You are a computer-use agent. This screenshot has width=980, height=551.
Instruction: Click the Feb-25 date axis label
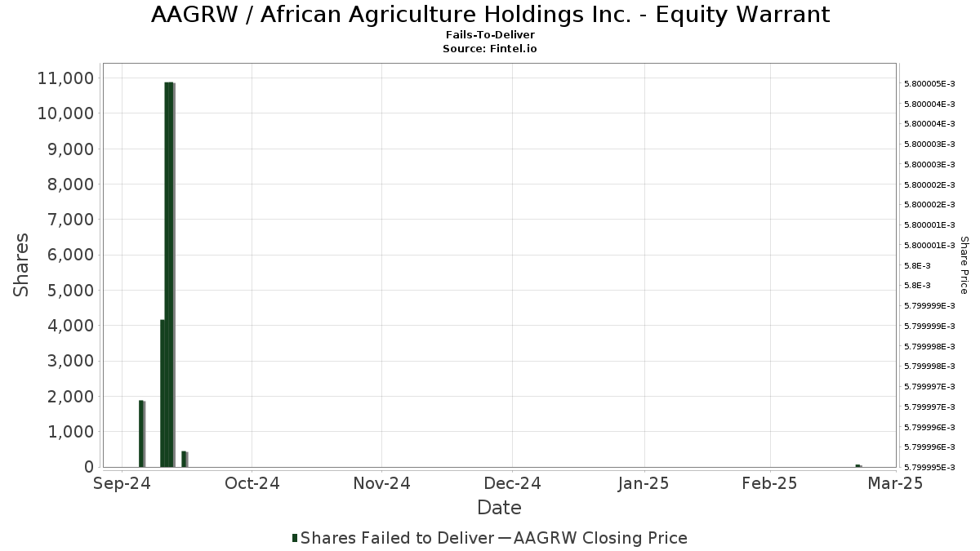point(769,483)
